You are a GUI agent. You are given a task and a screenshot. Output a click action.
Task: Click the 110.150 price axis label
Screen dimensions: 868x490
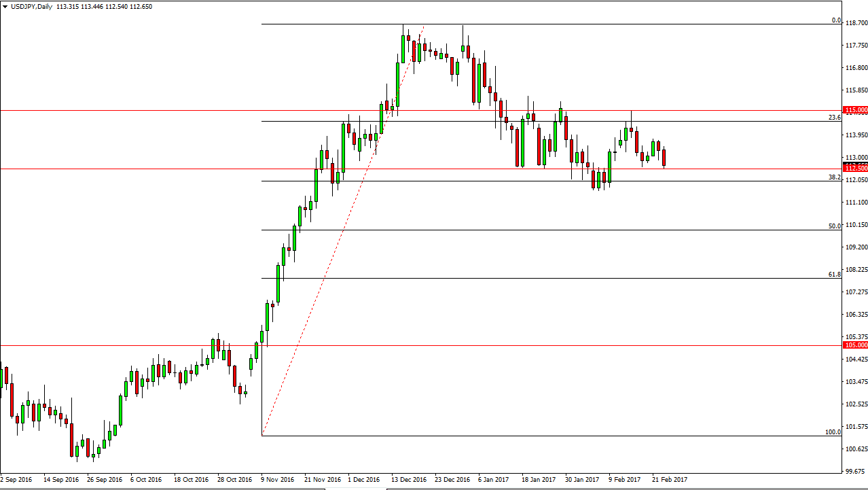[856, 225]
